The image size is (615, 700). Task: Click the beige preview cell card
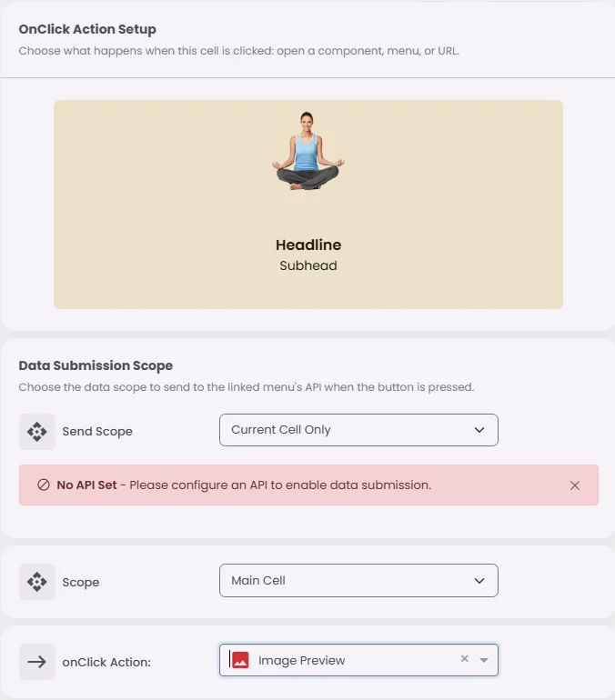(x=308, y=205)
